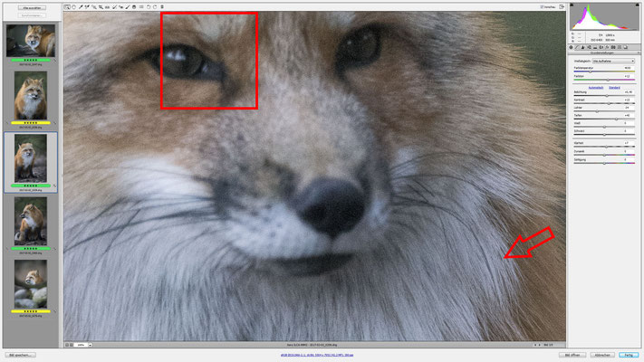The width and height of the screenshot is (644, 362).
Task: Click the Fertig button
Action: click(629, 355)
